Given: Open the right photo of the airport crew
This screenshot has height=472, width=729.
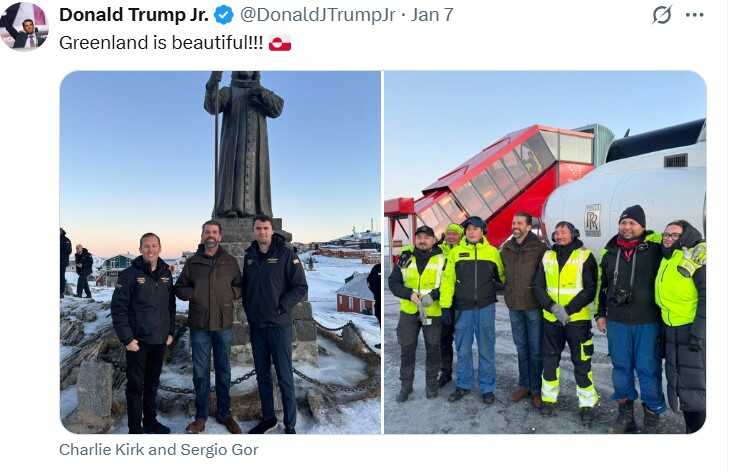Looking at the screenshot, I should pos(545,253).
